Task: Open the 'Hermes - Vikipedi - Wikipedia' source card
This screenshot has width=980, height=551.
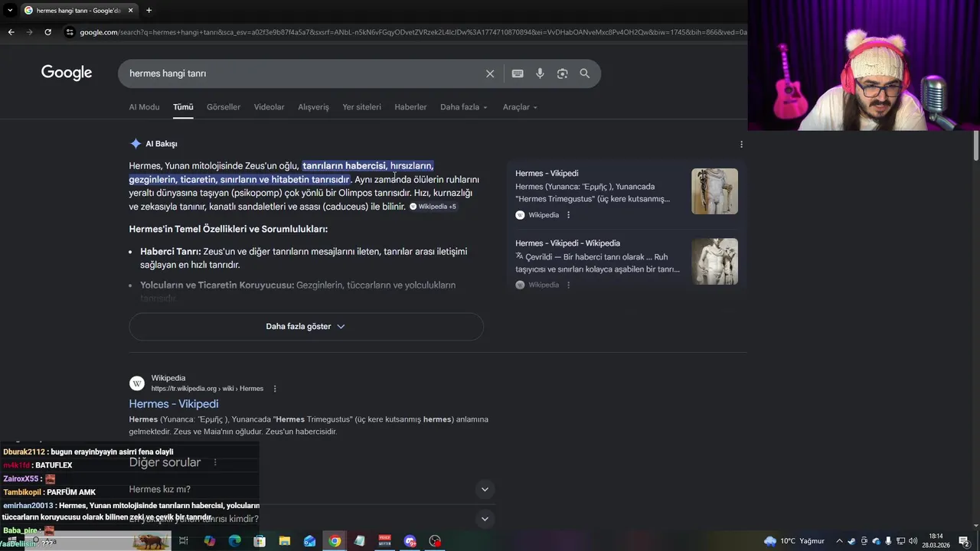Action: pos(626,262)
